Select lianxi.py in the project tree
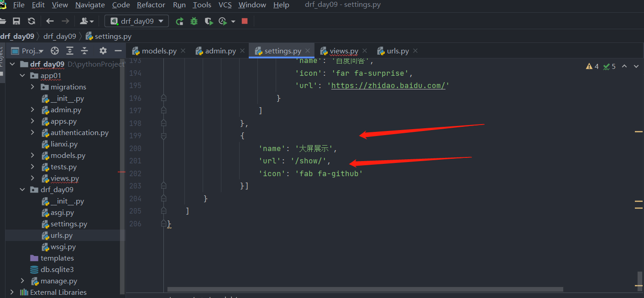This screenshot has width=644, height=298. point(64,144)
